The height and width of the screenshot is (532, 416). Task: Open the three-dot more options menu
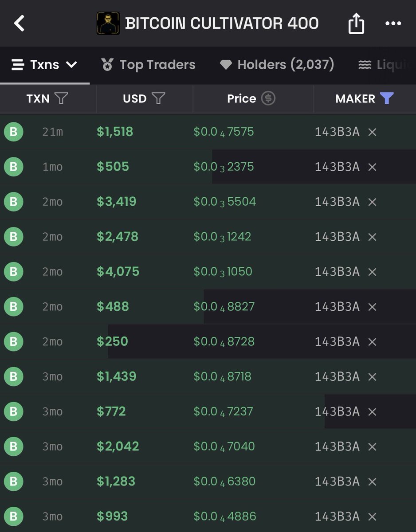[393, 23]
